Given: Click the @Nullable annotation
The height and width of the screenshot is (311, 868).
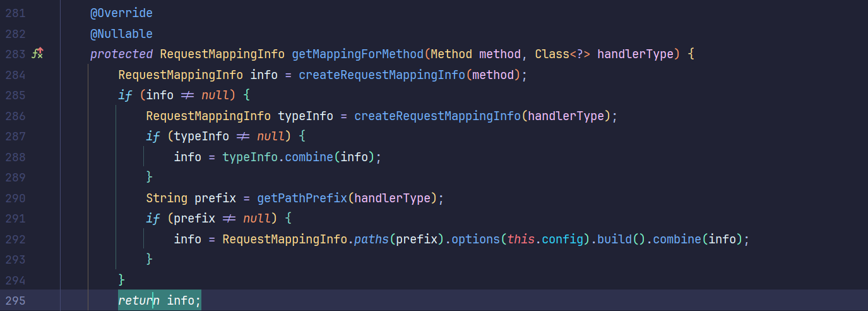Looking at the screenshot, I should [x=121, y=34].
